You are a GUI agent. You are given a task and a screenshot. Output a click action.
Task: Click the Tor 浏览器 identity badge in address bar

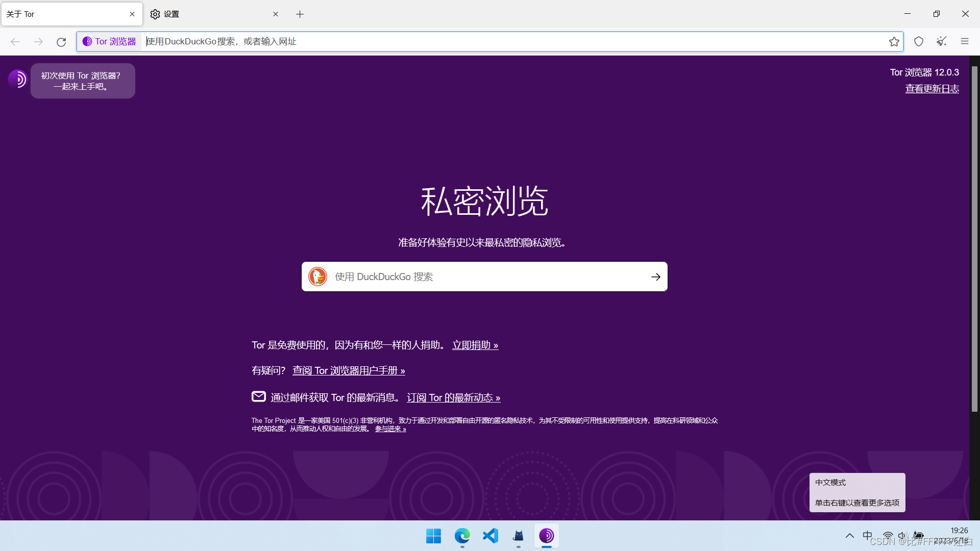[x=109, y=41]
